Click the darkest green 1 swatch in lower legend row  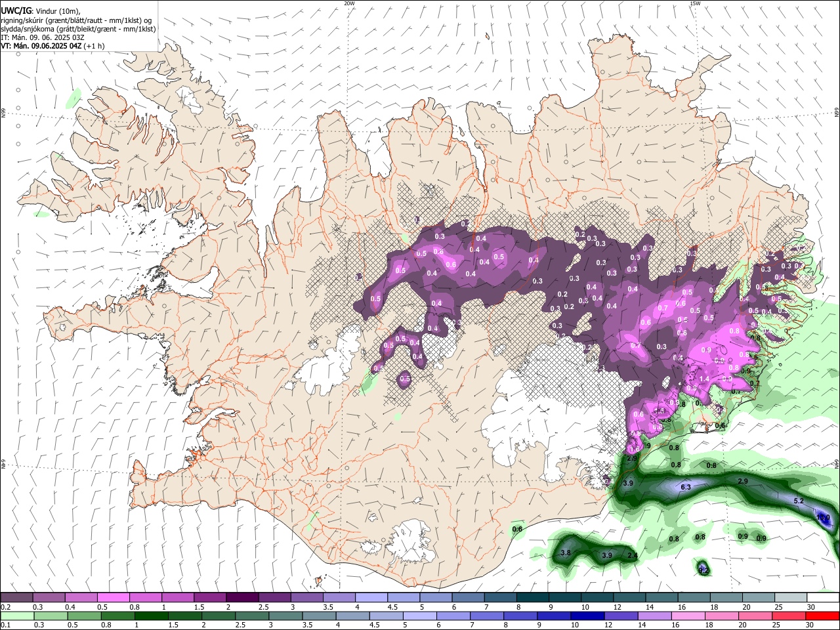[150, 616]
